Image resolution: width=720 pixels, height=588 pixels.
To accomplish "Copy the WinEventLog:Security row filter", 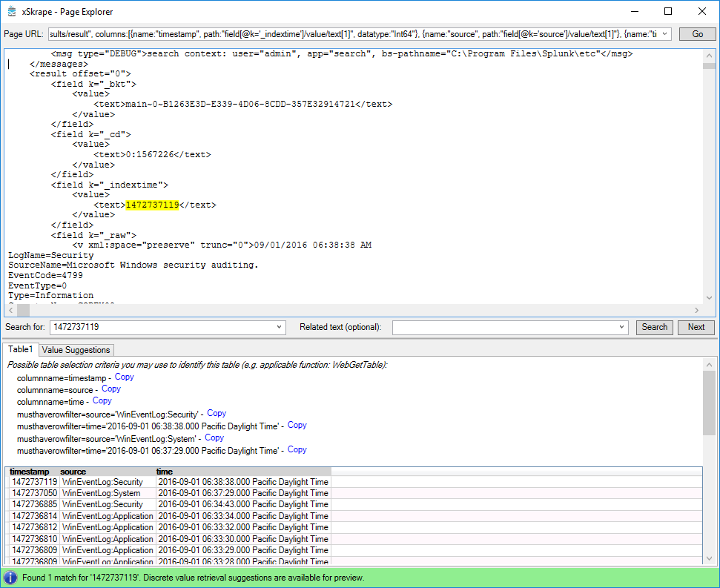I will click(217, 413).
